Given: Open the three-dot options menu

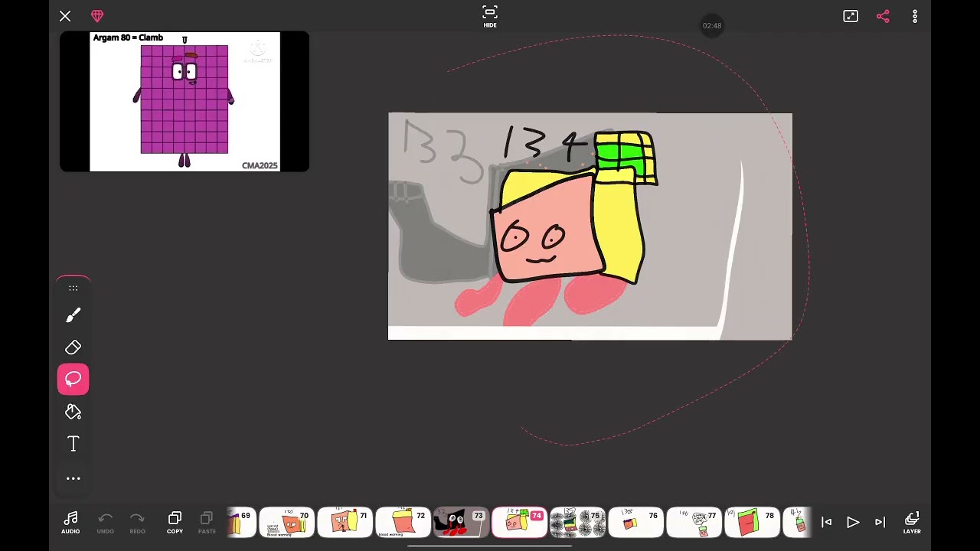Looking at the screenshot, I should click(x=915, y=16).
